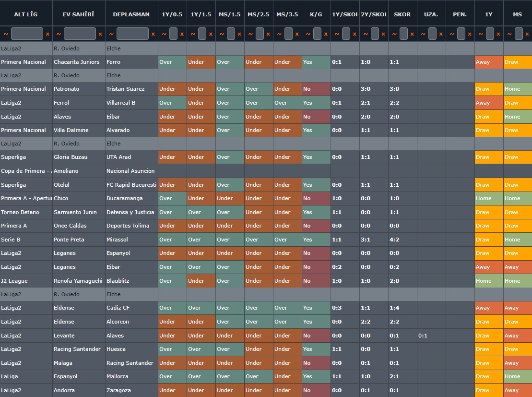
Task: Click the Villa Dalmine home team cell
Action: [x=79, y=130]
